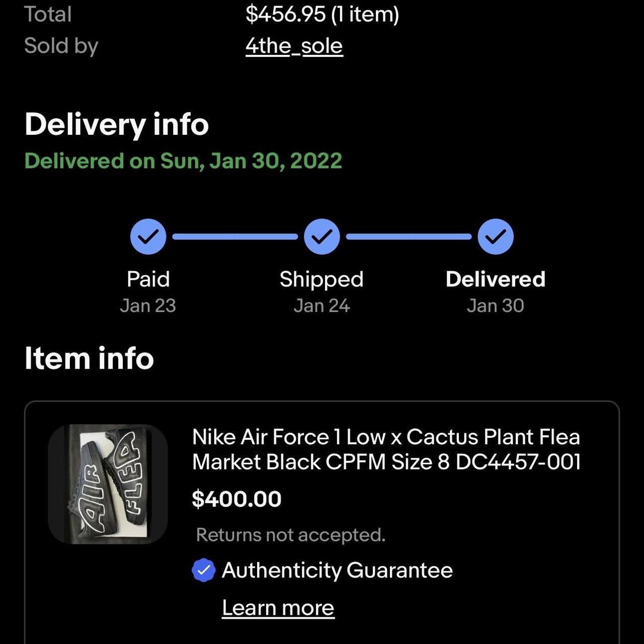Click the green Delivered on Sun date text
Viewport: 644px width, 644px height.
tap(183, 161)
